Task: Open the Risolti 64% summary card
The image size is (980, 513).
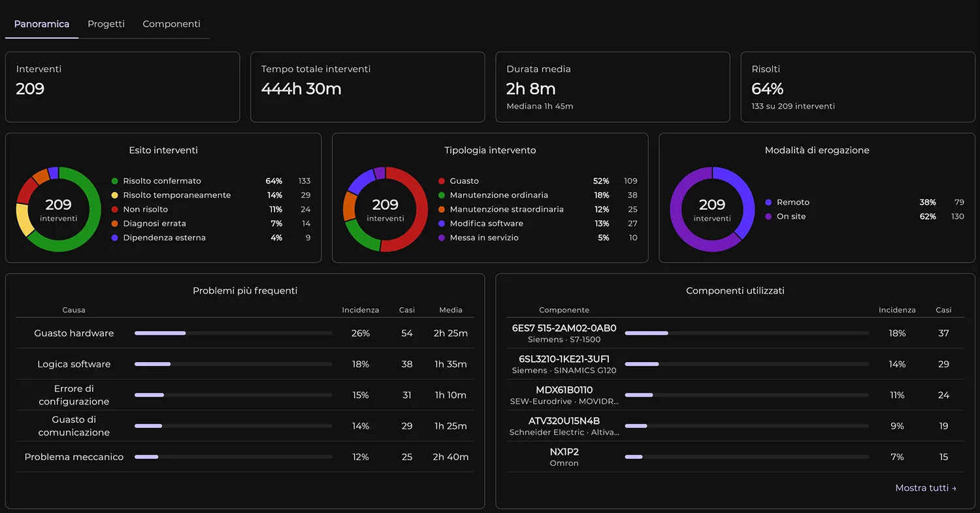Action: [858, 87]
